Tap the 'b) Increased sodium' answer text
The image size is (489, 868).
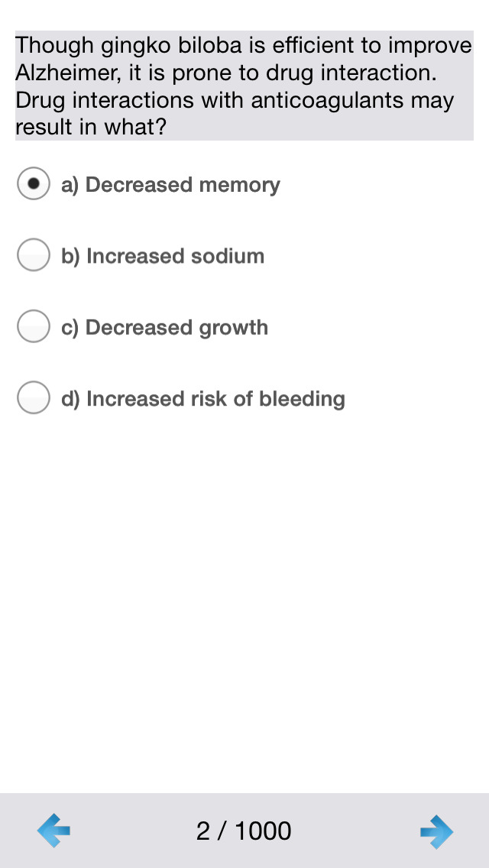pyautogui.click(x=163, y=256)
